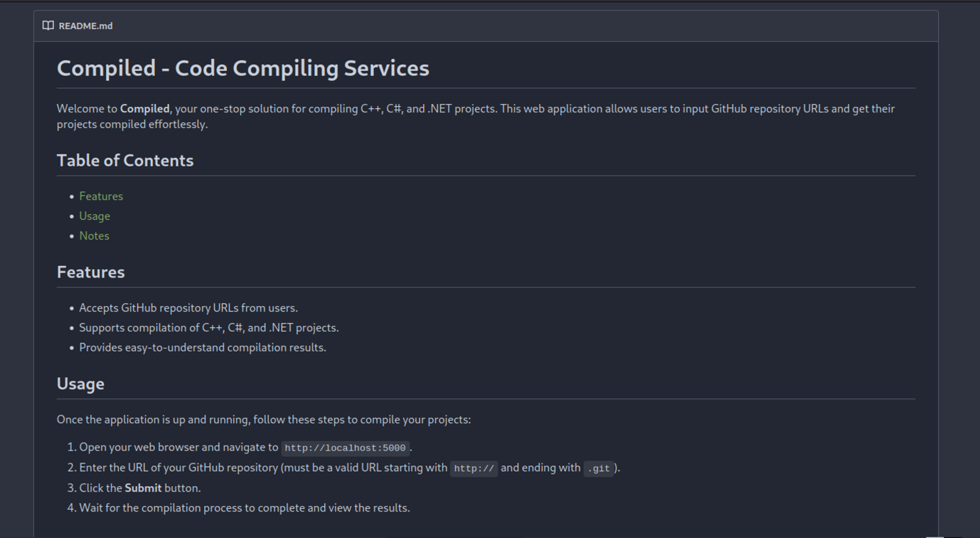Screen dimensions: 980x538
Task: Click the "Supports compilation of C++" bullet
Action: 208,328
